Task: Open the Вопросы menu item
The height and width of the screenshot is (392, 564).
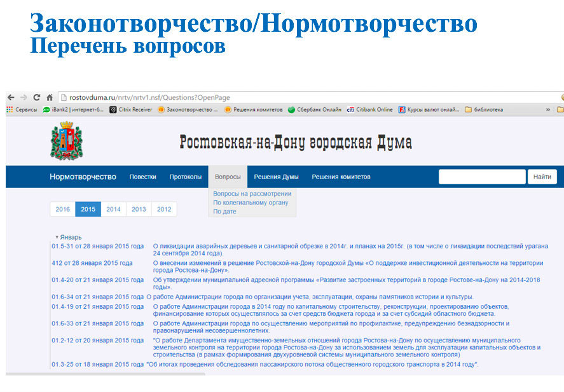Action: (228, 177)
